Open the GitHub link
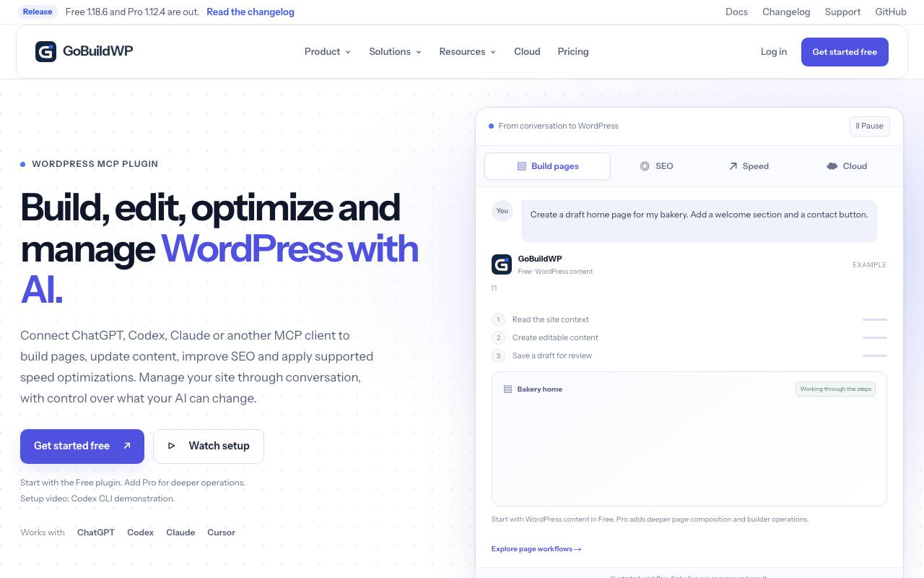Image resolution: width=924 pixels, height=578 pixels. click(891, 12)
